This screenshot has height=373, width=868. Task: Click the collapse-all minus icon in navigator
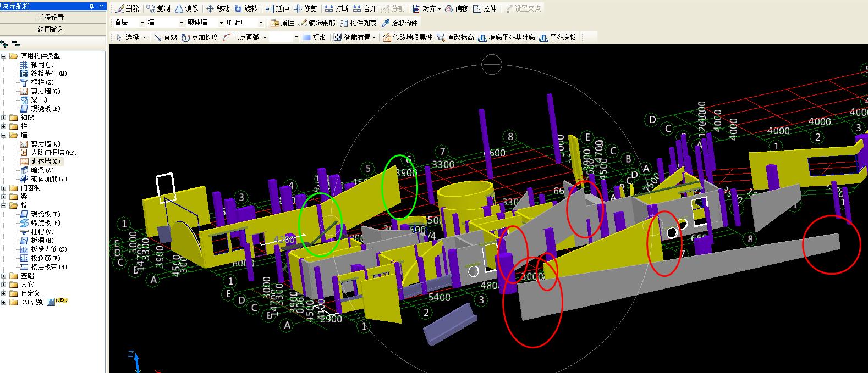15,43
